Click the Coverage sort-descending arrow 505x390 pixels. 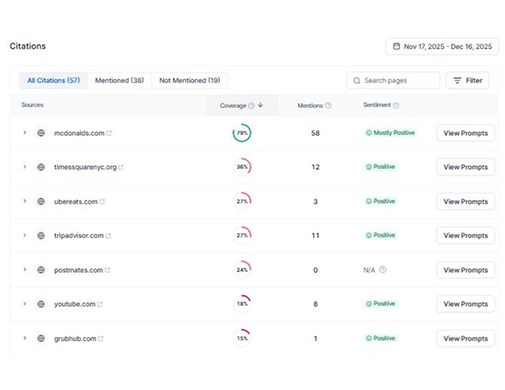coord(260,105)
